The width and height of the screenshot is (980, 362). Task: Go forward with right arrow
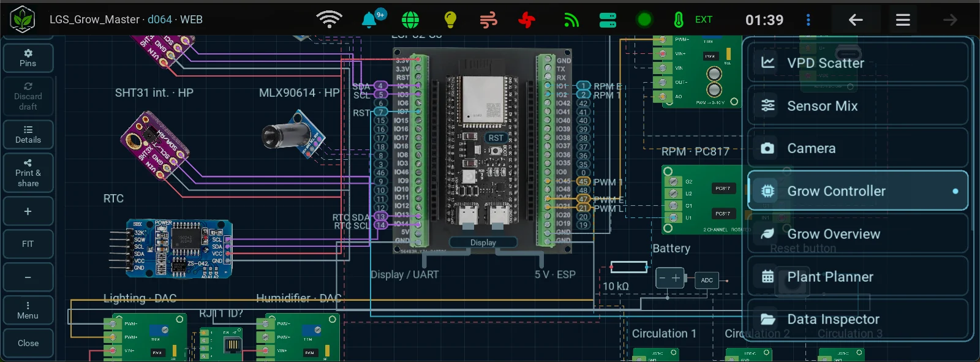pos(950,20)
